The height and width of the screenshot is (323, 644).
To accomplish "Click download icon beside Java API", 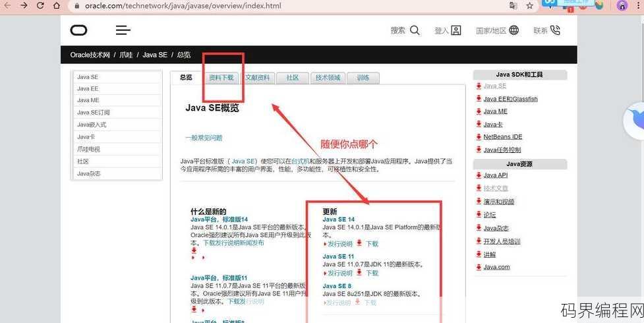I will pyautogui.click(x=479, y=175).
